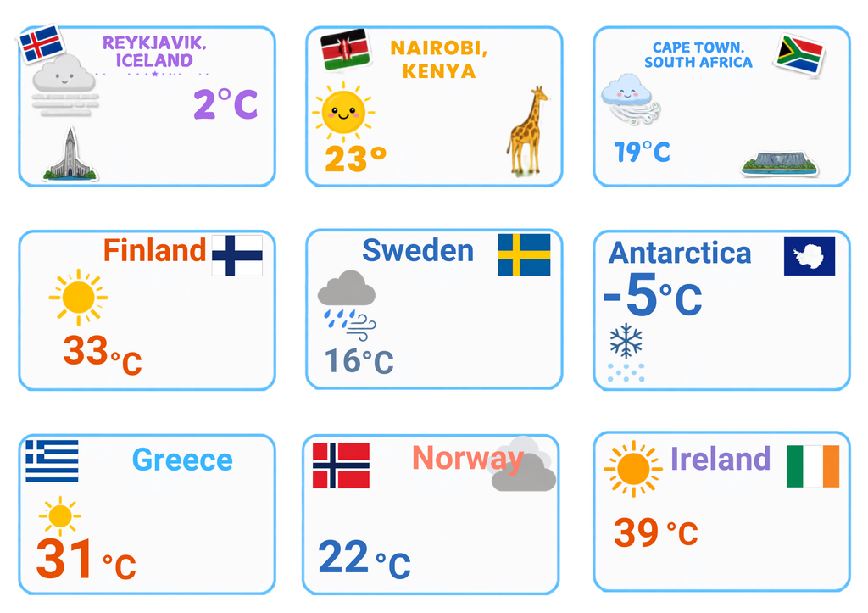868x613 pixels.
Task: Select the snowflake icon in Antarctica card
Action: point(626,341)
